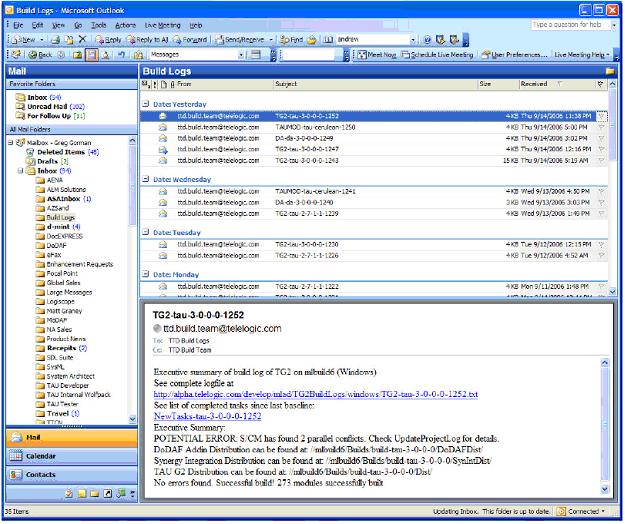The width and height of the screenshot is (625, 524).
Task: Click the reading pane vertical scrollbar
Action: 605,426
